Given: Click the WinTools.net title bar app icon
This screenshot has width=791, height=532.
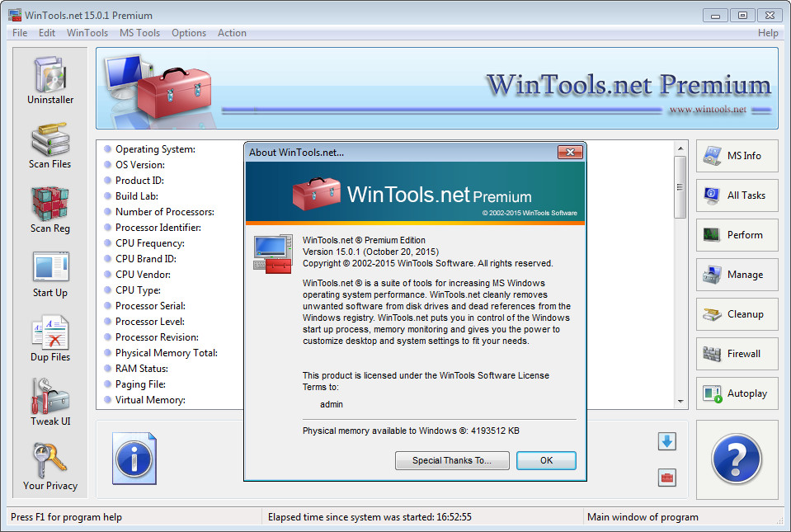Looking at the screenshot, I should pos(15,15).
